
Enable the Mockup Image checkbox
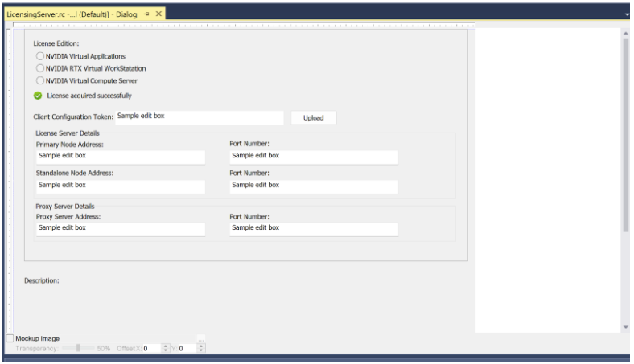pos(10,339)
